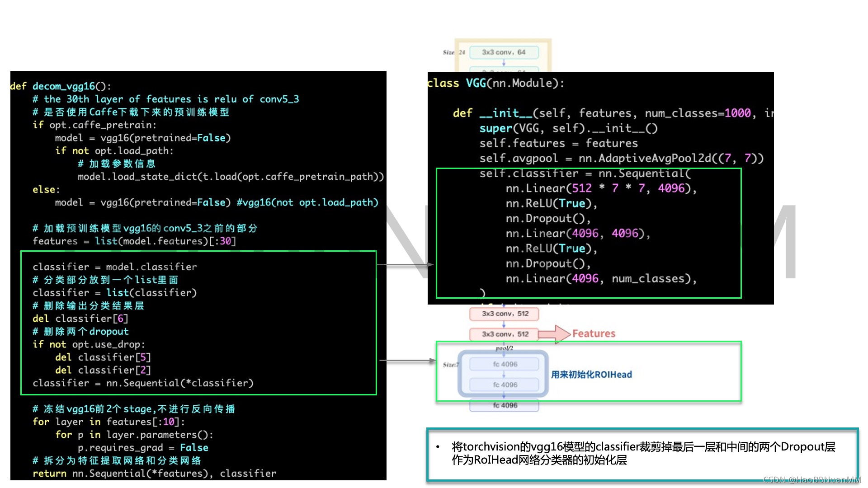The width and height of the screenshot is (868, 488).
Task: Select the second fc 4096 block
Action: [504, 385]
